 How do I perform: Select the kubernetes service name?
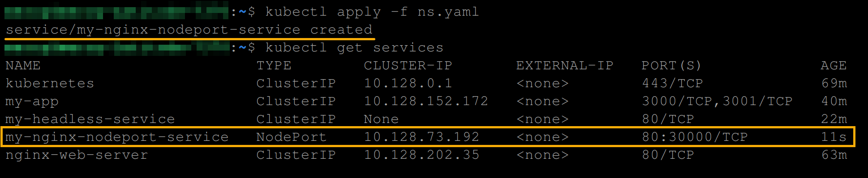(50, 83)
